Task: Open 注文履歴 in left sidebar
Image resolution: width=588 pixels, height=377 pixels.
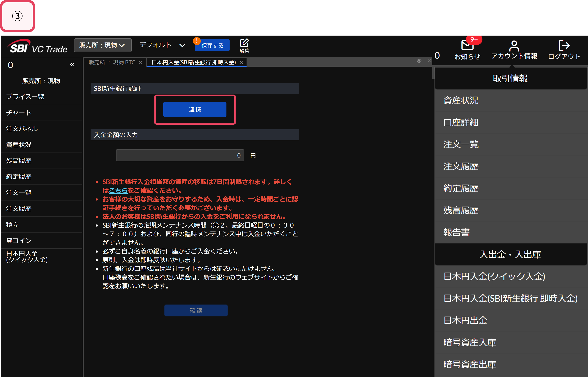Action: (x=42, y=209)
